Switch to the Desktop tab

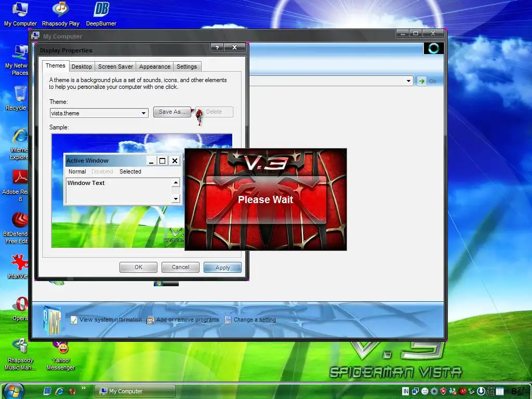[x=82, y=66]
